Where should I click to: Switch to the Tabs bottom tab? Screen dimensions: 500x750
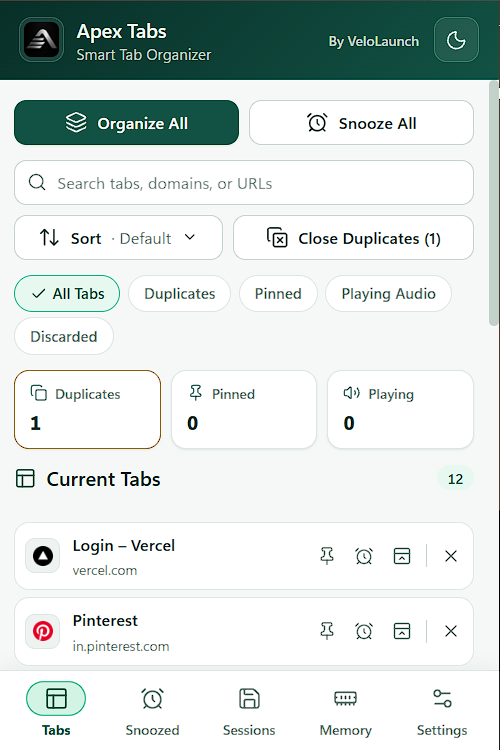pos(56,710)
